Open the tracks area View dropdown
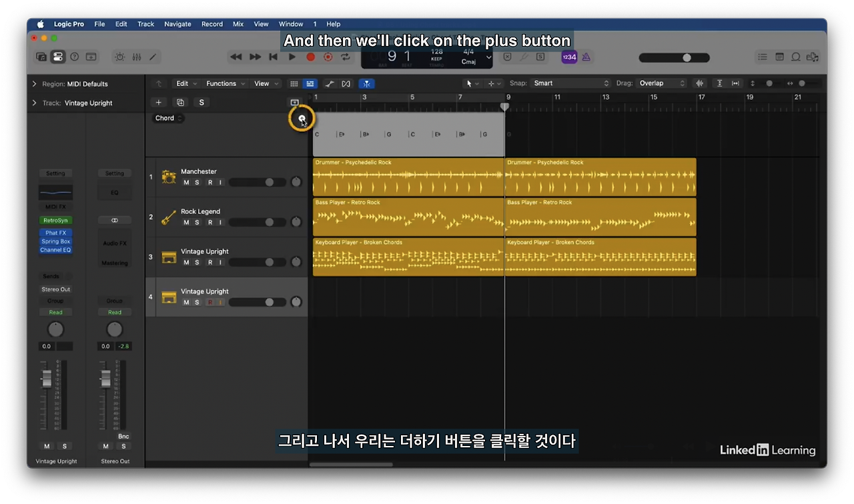854x504 pixels. pos(266,83)
